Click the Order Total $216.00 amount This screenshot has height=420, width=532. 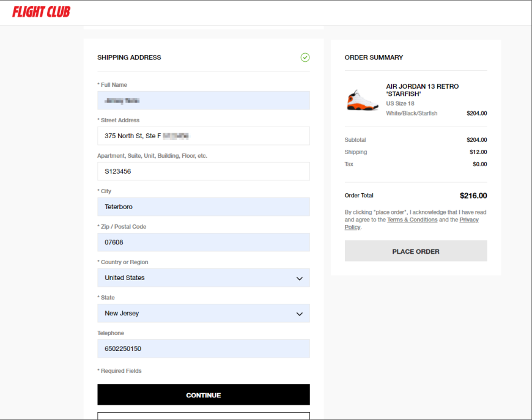[x=473, y=196]
